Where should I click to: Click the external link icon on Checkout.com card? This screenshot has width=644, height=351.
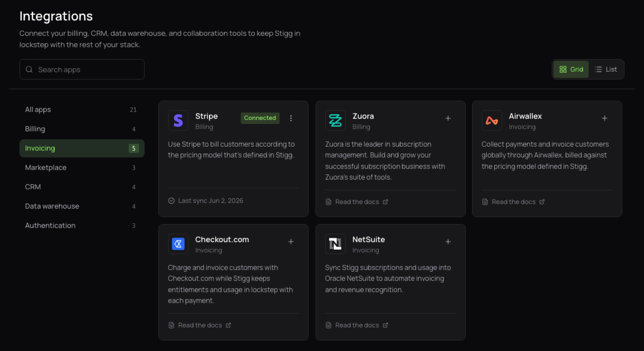[x=228, y=325]
